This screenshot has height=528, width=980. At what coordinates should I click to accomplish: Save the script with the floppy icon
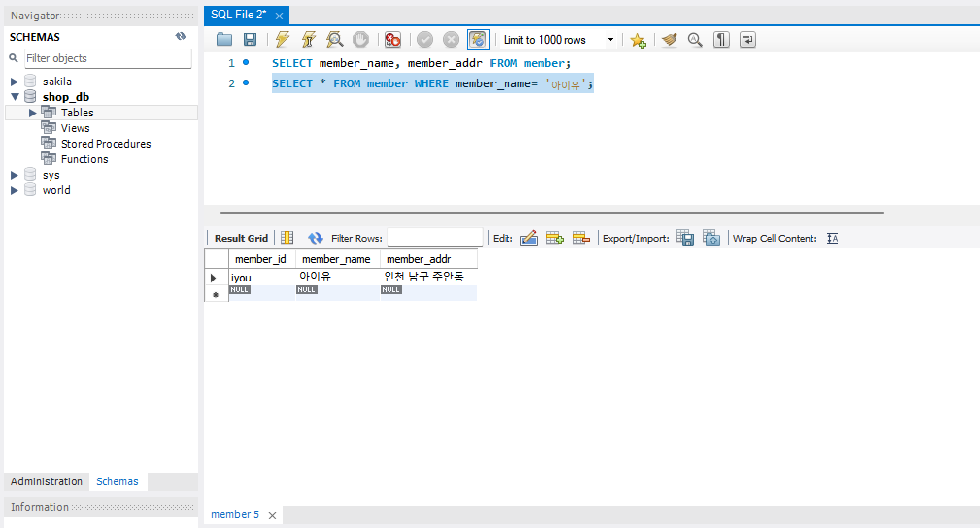(x=250, y=39)
